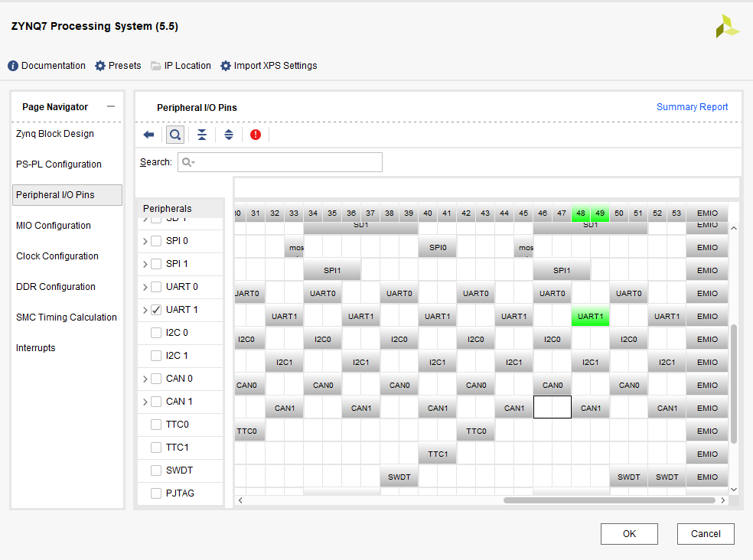
Task: Enable the SPI 0 checkbox
Action: pyautogui.click(x=156, y=241)
